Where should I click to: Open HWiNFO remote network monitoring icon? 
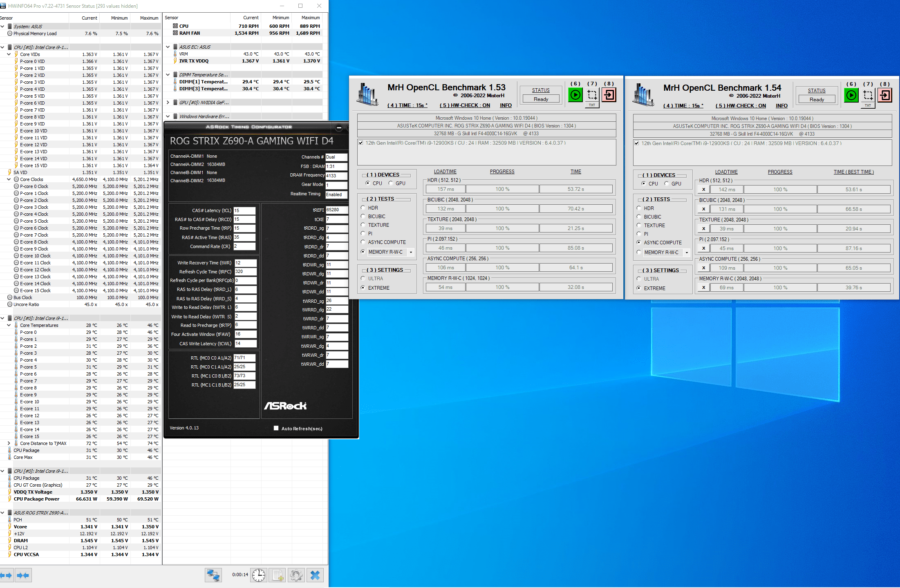pyautogui.click(x=213, y=575)
